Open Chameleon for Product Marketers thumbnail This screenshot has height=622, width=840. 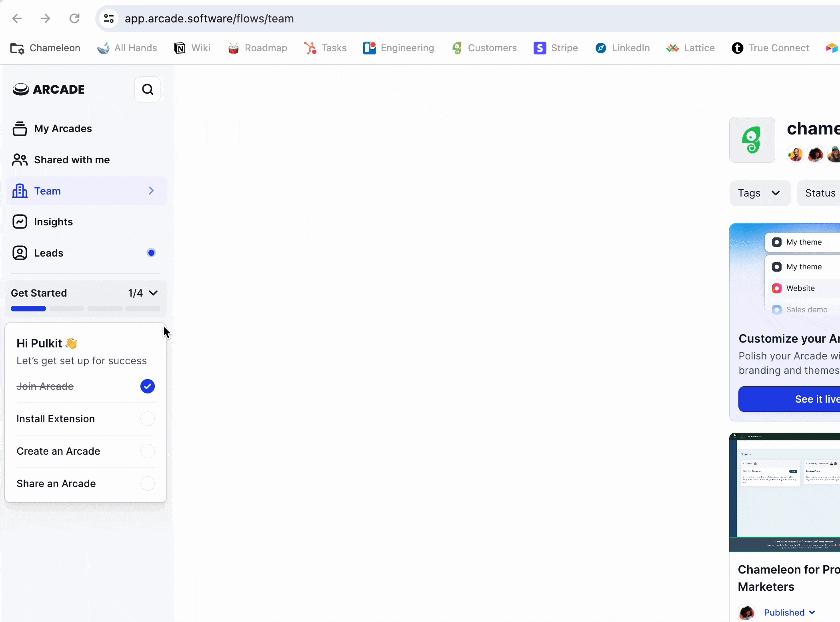coord(784,492)
